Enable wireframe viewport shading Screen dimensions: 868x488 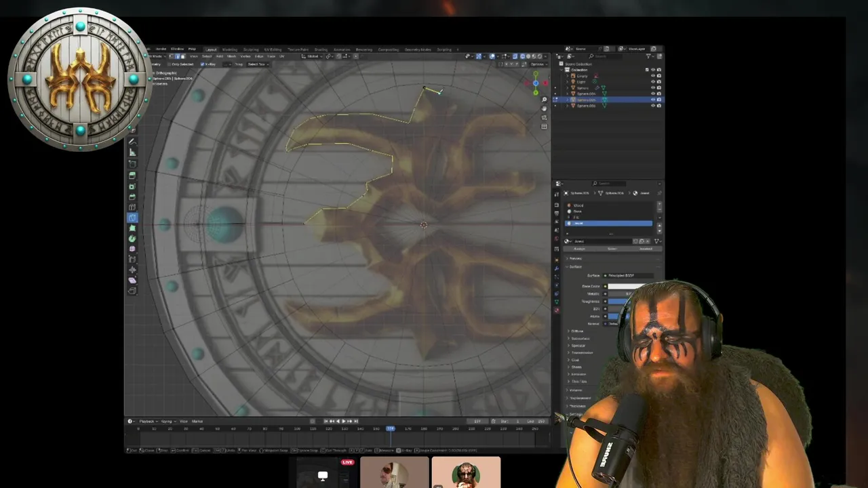pyautogui.click(x=523, y=56)
